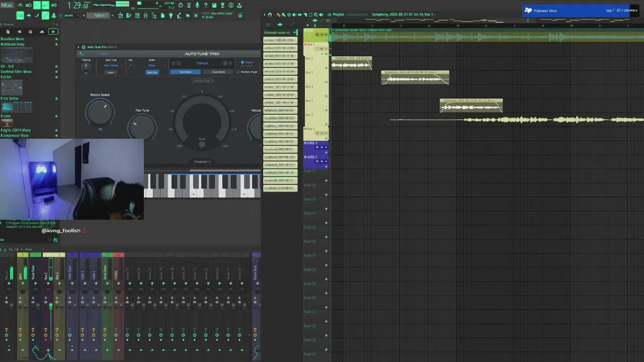Select the zoom magnifier tool in Playlist

(x=316, y=15)
